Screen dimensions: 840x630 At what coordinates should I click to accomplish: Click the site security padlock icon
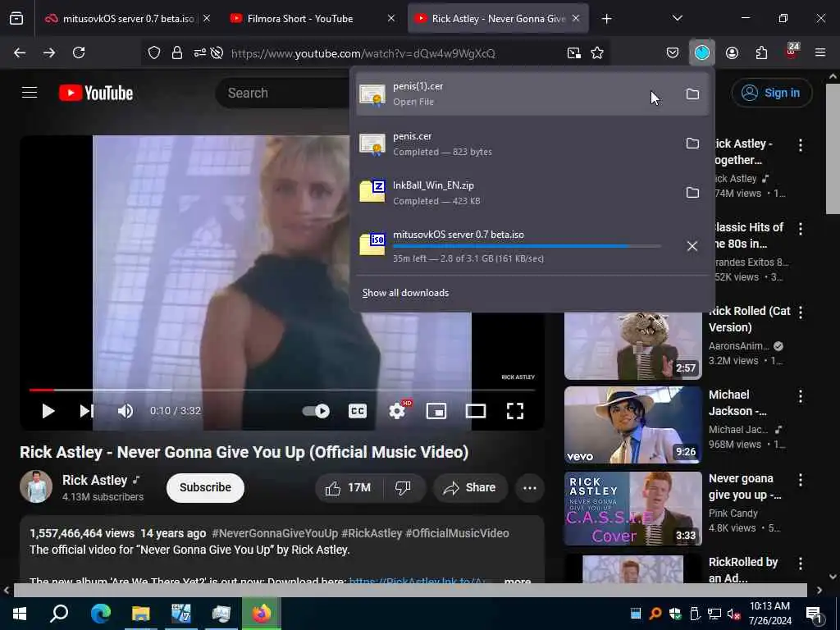[177, 53]
